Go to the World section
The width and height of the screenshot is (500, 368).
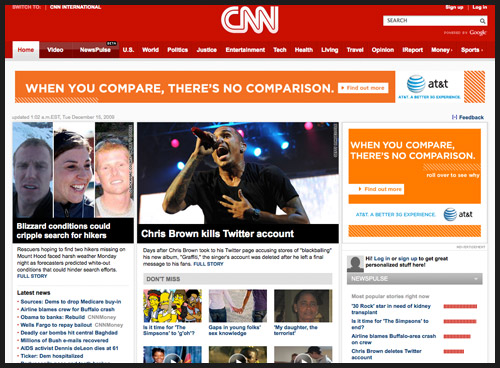(x=150, y=50)
